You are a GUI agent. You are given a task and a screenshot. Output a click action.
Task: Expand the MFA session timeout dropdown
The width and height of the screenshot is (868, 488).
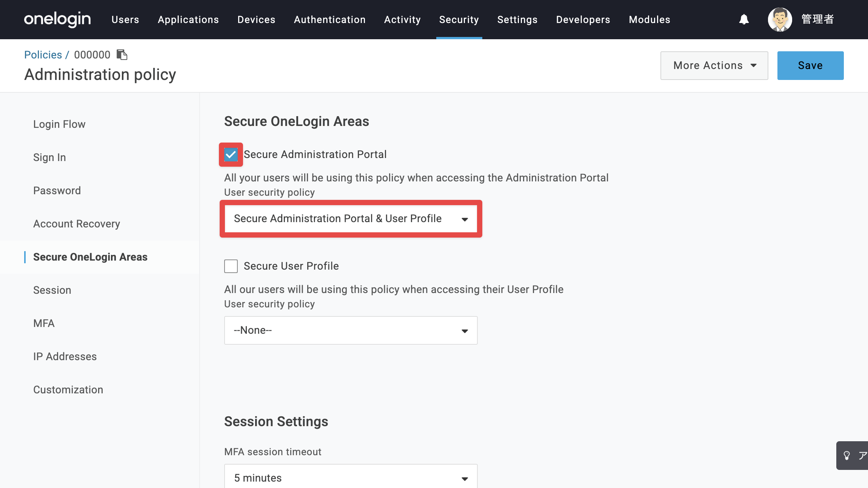tap(351, 477)
